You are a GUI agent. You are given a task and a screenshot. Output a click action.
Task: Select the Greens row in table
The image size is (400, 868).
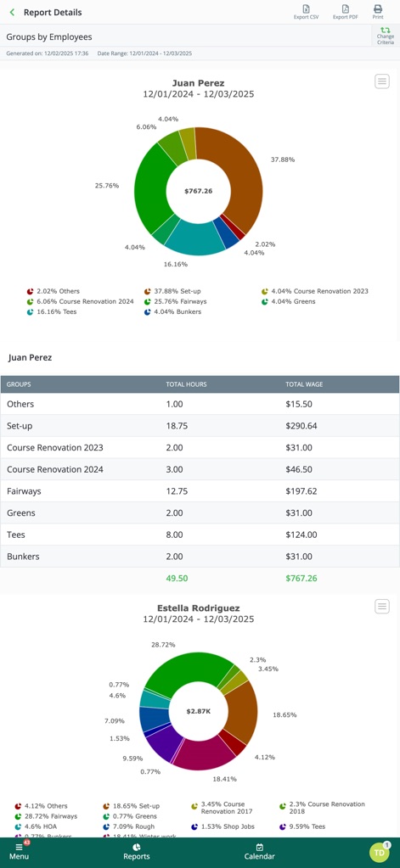pos(200,513)
